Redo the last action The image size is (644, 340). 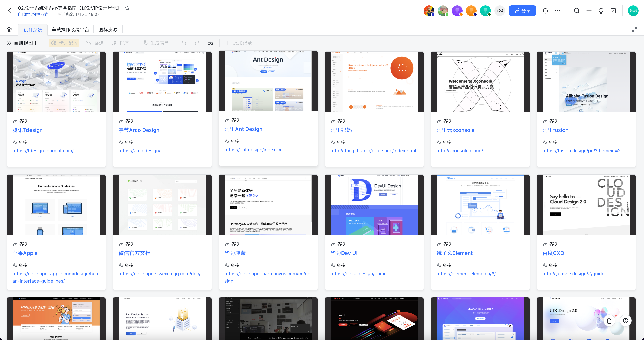tap(197, 43)
